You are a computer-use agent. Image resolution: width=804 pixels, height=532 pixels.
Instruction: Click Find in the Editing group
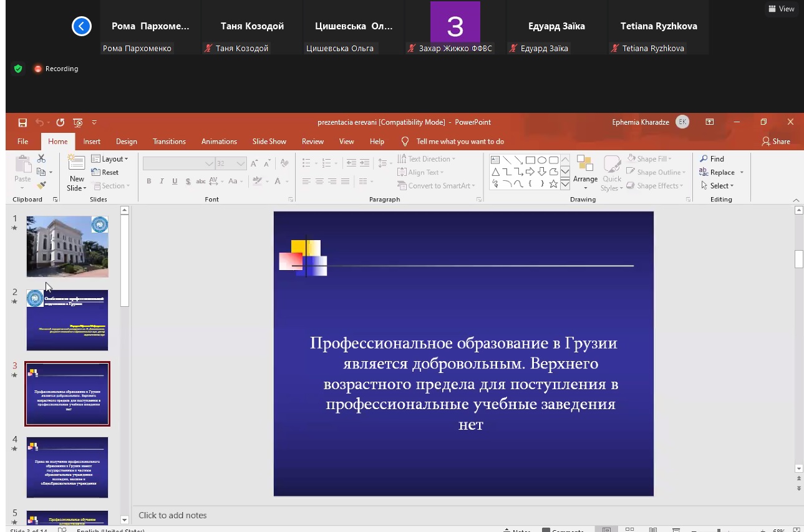(x=712, y=159)
